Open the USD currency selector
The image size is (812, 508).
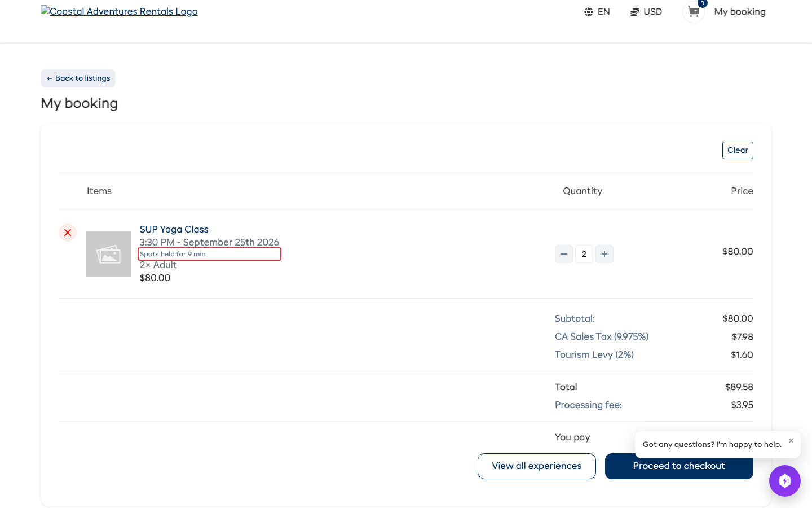646,12
